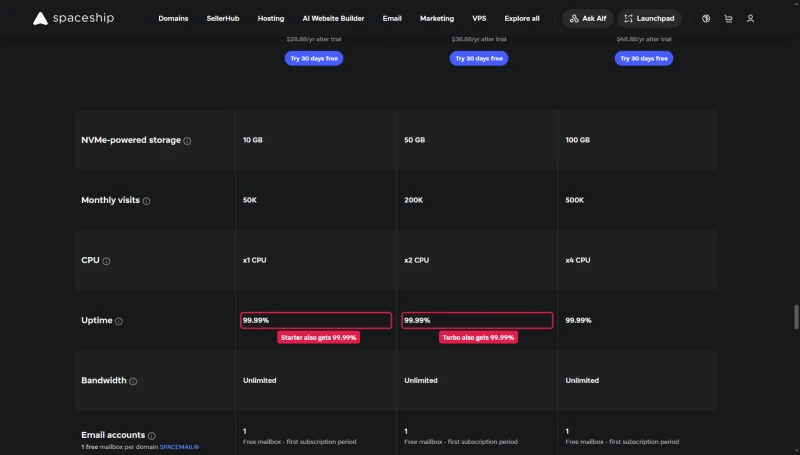The height and width of the screenshot is (455, 800).
Task: Click the x1 CPU value
Action: [x=255, y=260]
